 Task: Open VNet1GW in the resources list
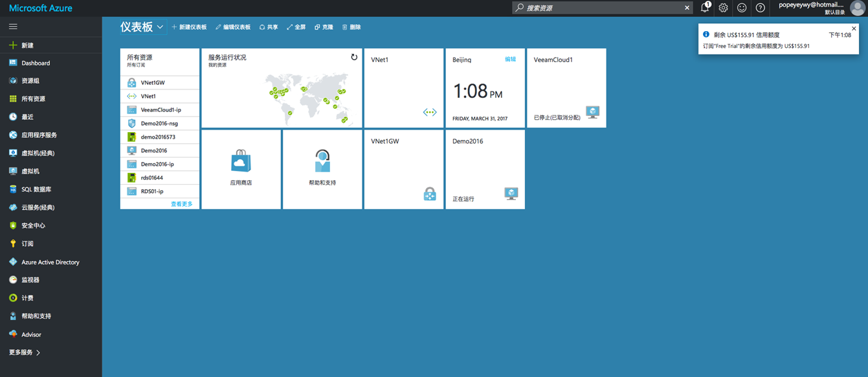click(x=160, y=82)
